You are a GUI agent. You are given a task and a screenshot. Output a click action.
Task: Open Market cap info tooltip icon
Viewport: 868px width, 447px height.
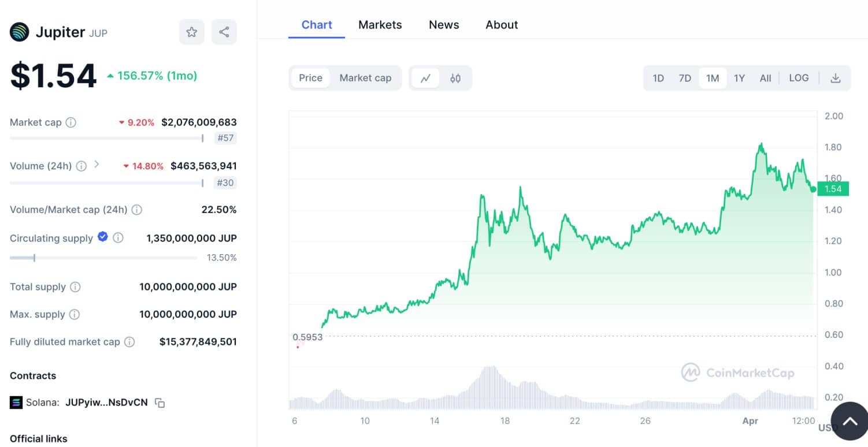tap(71, 122)
